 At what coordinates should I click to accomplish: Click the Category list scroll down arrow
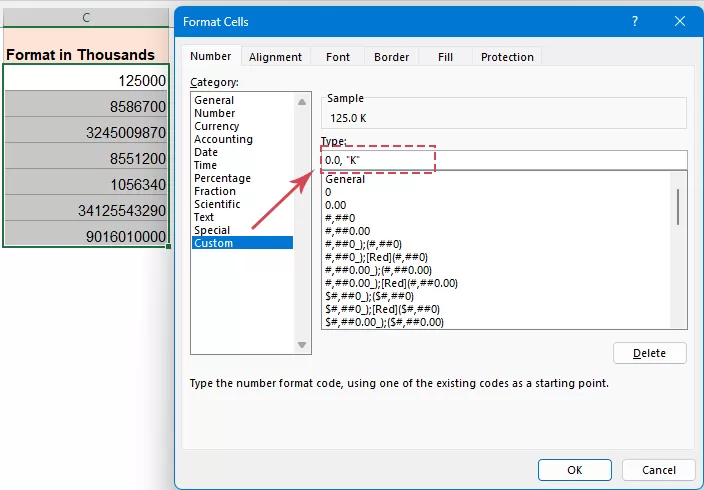click(302, 345)
